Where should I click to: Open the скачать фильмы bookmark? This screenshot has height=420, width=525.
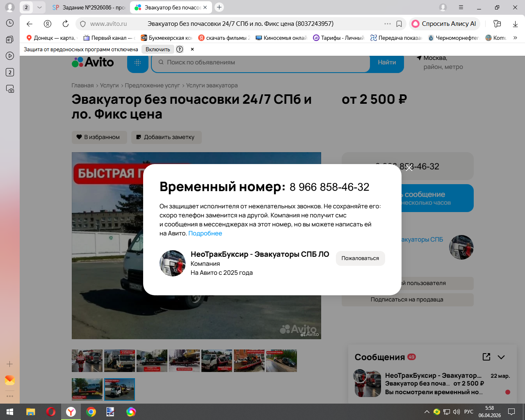pos(224,38)
